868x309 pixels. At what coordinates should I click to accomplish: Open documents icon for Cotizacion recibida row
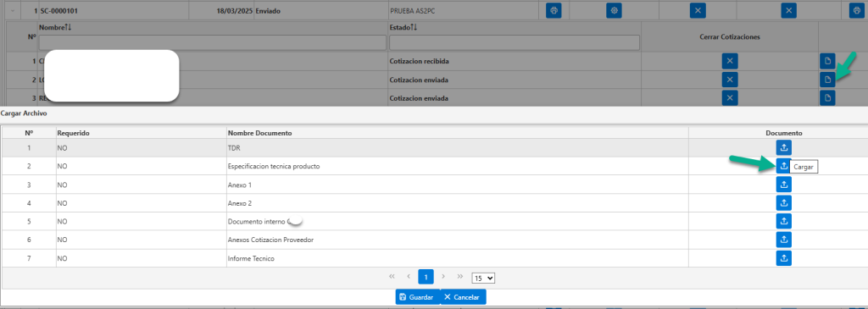click(827, 61)
